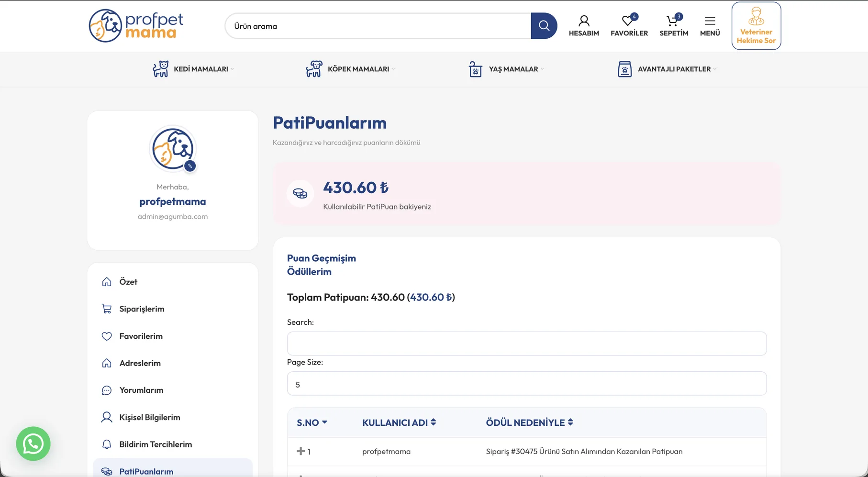Sort by the Ödül Nedeniyle column
This screenshot has width=868, height=477.
pyautogui.click(x=530, y=422)
